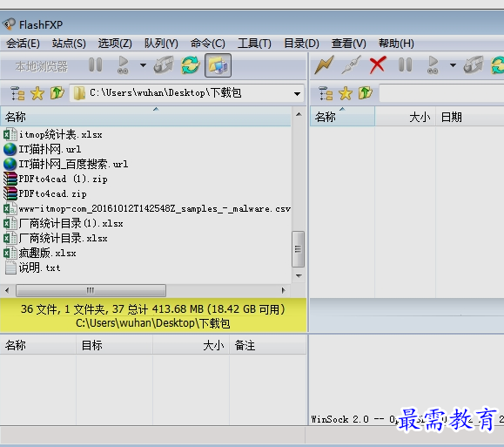The height and width of the screenshot is (447, 504).
Task: Select file 厂商统计目录.xlsx
Action: tap(56, 238)
